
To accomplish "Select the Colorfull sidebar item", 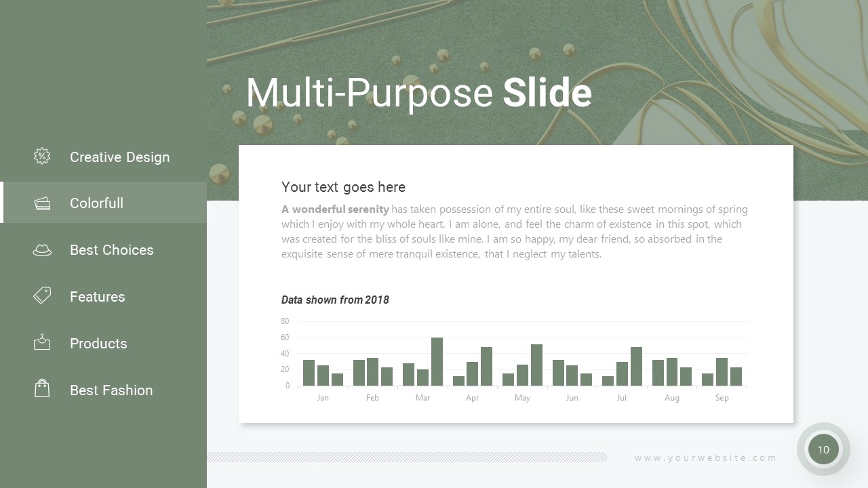I will point(96,203).
